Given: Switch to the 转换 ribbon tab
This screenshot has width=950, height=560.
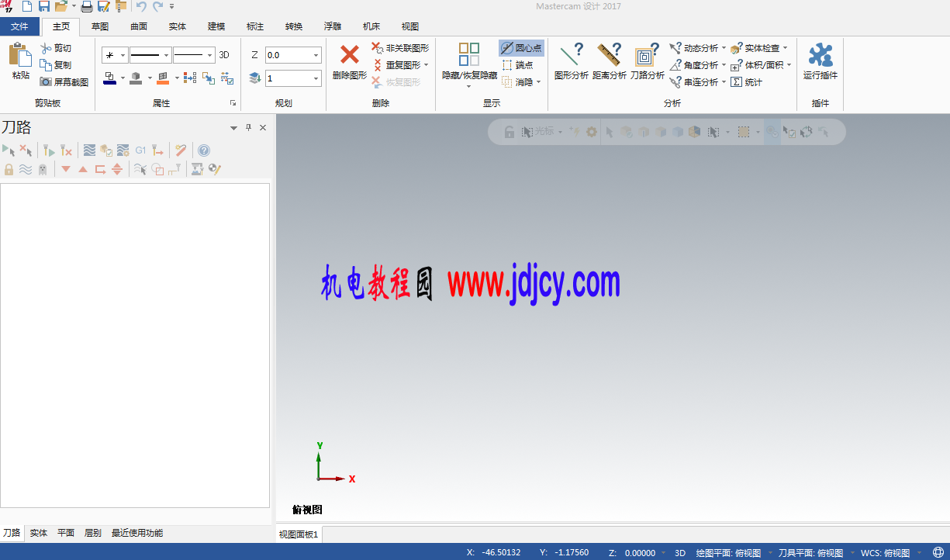Looking at the screenshot, I should [x=294, y=26].
